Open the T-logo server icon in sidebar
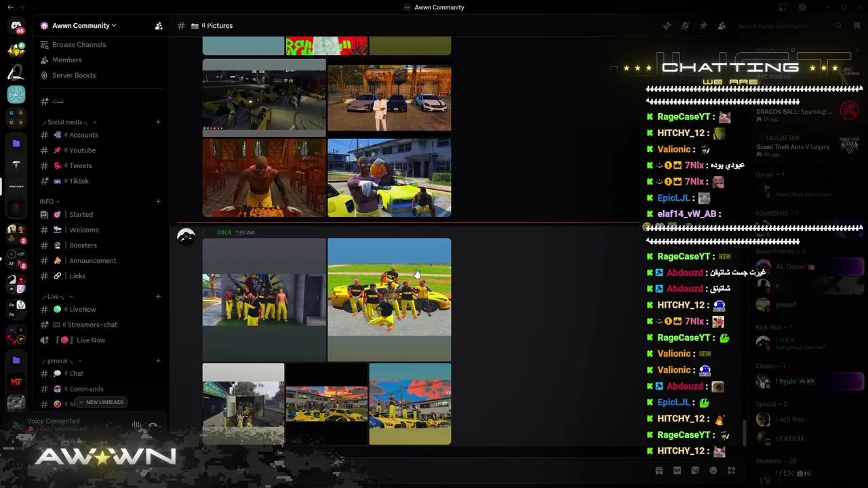Image resolution: width=868 pixels, height=488 pixels. click(x=16, y=165)
